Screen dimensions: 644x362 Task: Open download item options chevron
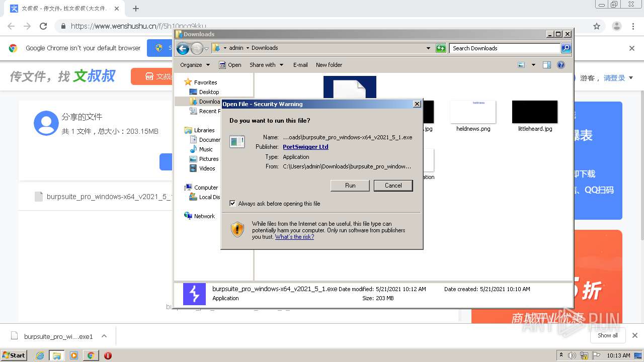(x=104, y=336)
